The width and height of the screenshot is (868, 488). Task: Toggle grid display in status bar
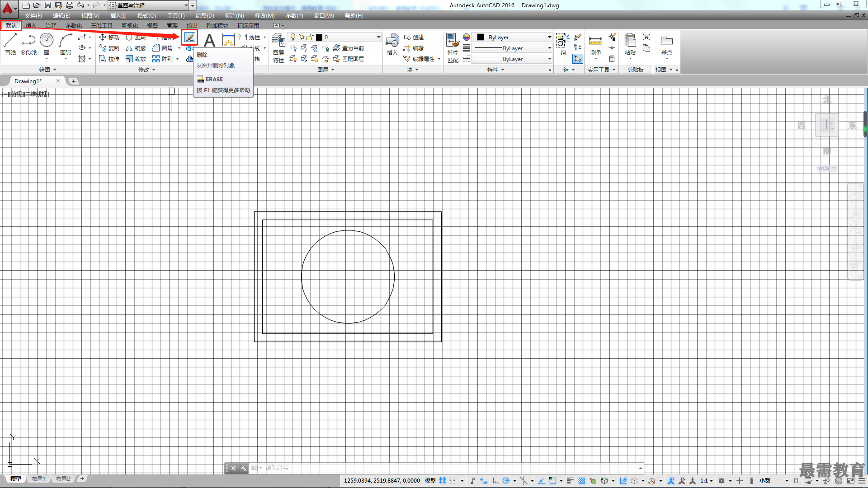[x=443, y=481]
